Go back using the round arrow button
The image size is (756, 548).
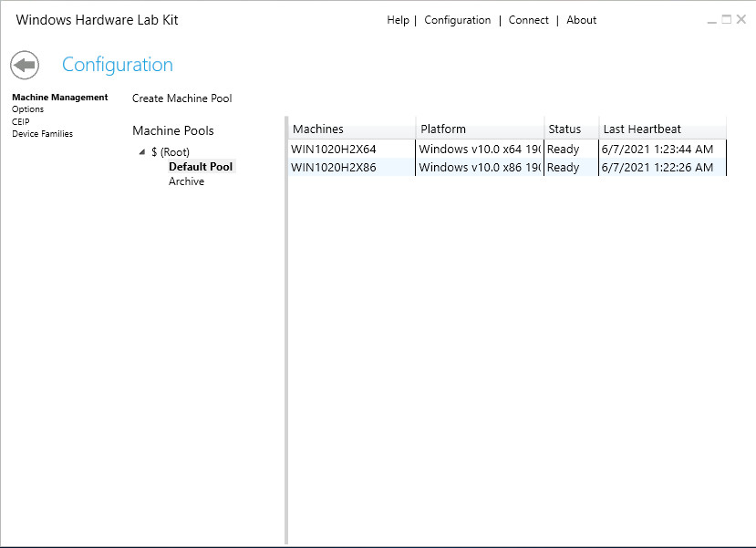pos(25,65)
